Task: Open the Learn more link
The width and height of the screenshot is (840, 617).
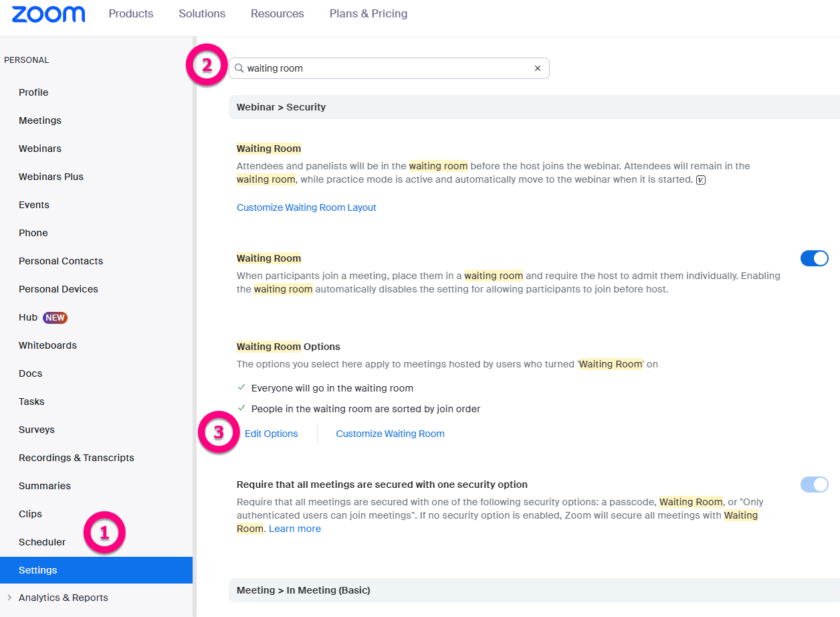Action: click(x=295, y=529)
